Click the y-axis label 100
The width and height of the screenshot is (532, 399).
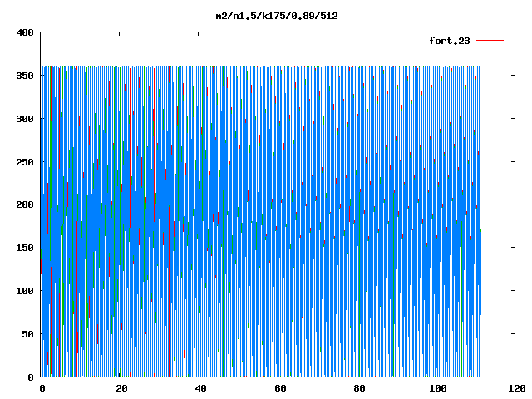pyautogui.click(x=25, y=291)
